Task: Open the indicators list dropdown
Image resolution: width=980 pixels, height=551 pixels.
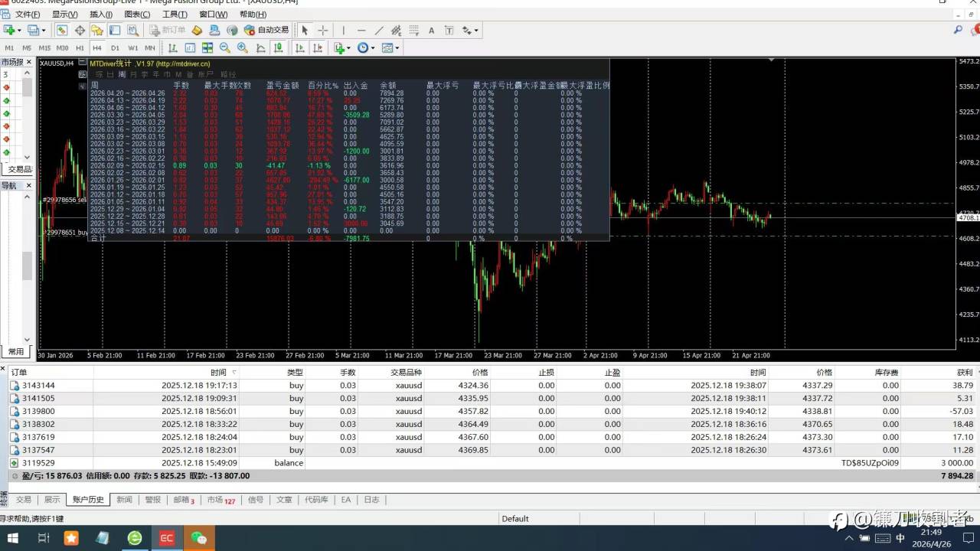Action: 341,47
